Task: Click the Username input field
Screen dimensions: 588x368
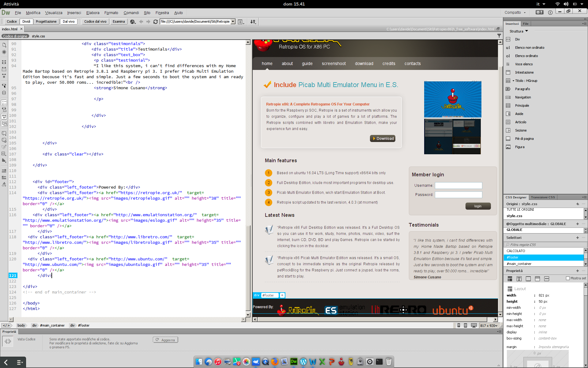Action: click(x=458, y=186)
